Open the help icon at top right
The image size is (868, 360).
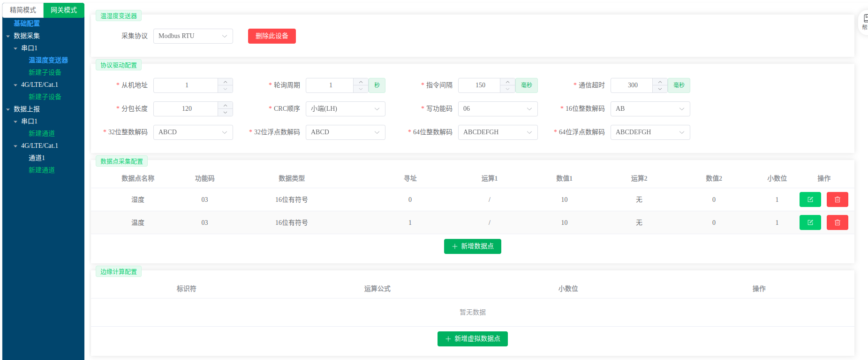coord(864,22)
